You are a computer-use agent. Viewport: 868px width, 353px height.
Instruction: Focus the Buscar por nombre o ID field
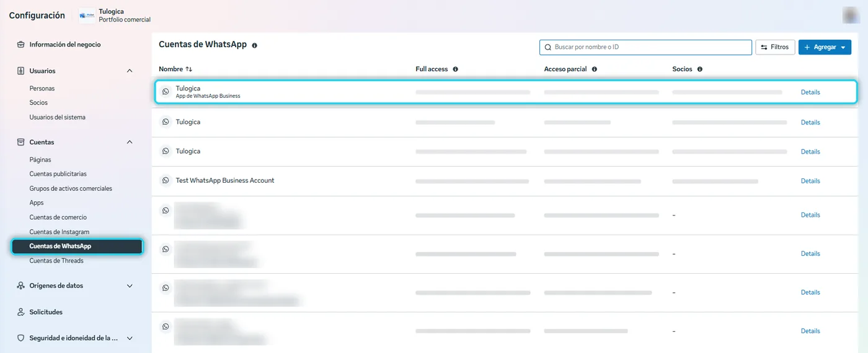tap(645, 47)
